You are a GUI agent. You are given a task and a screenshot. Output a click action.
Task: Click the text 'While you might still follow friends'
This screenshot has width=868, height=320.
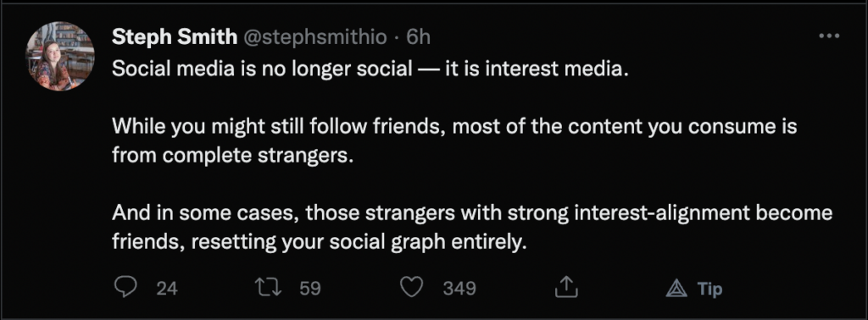click(280, 128)
